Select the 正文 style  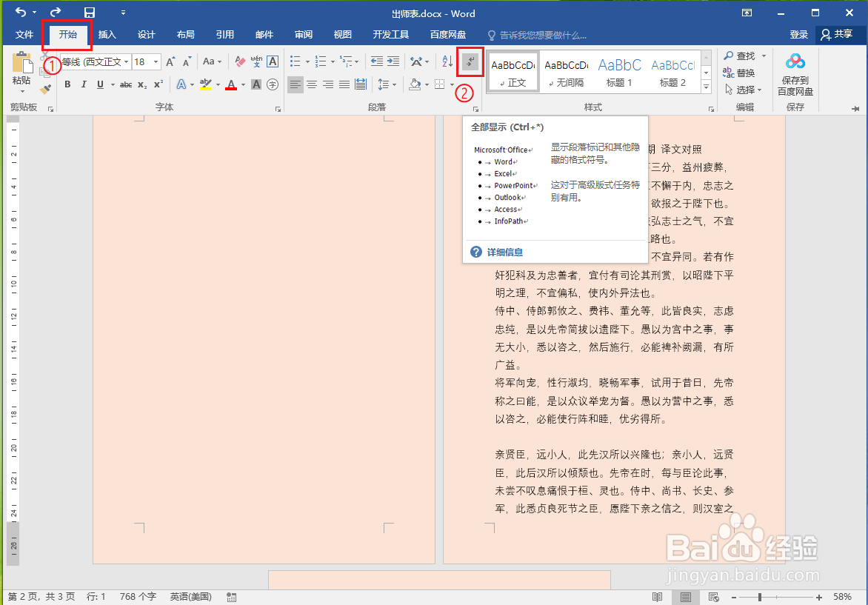click(513, 70)
